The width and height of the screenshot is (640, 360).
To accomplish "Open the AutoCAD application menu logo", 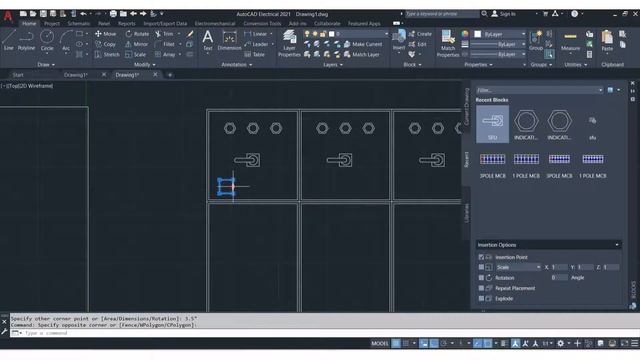I will (x=8, y=16).
